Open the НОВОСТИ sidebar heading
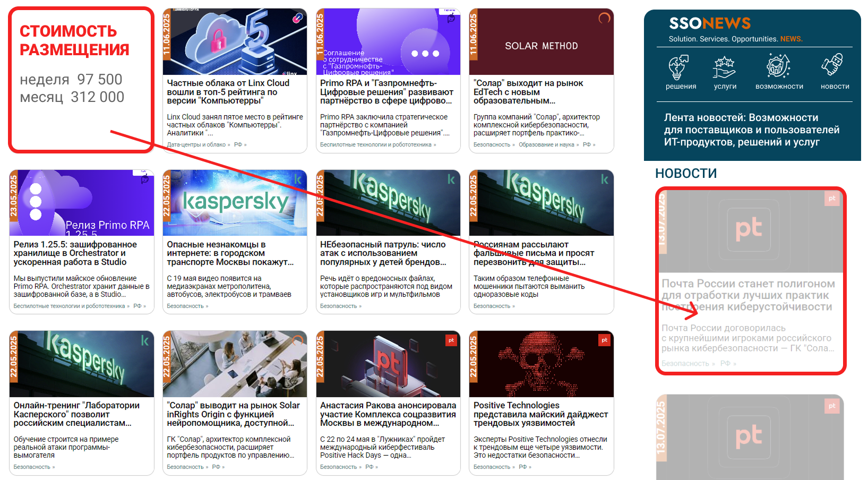Image resolution: width=868 pixels, height=480 pixels. [686, 173]
